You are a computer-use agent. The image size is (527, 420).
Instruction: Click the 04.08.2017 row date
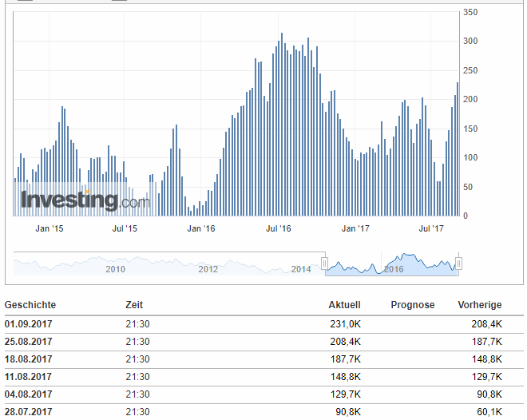[29, 394]
